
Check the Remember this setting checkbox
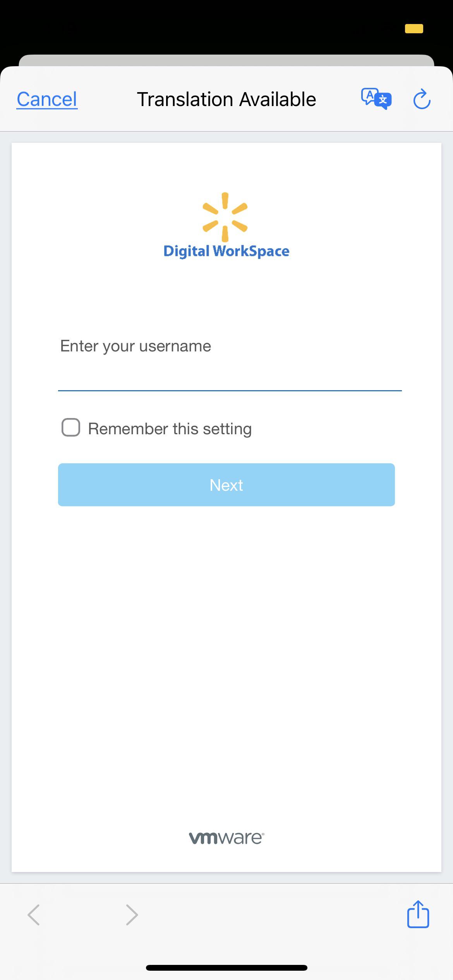pyautogui.click(x=71, y=428)
